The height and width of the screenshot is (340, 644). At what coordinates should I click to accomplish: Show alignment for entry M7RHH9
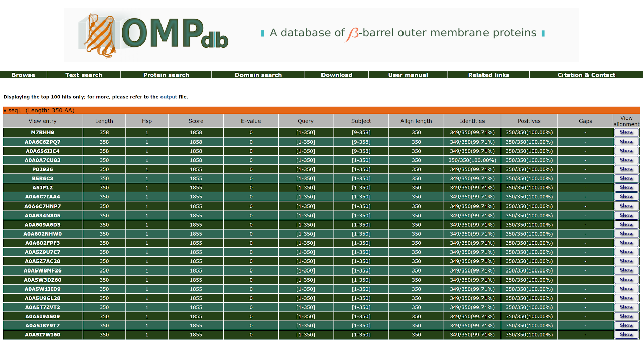coord(626,132)
